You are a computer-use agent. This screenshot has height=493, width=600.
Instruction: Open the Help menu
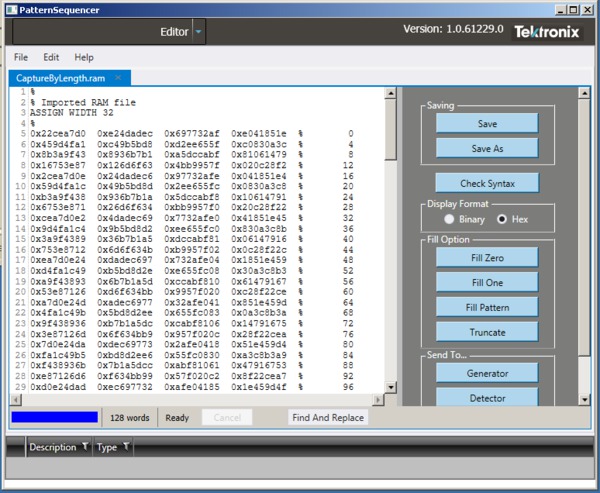[x=84, y=58]
